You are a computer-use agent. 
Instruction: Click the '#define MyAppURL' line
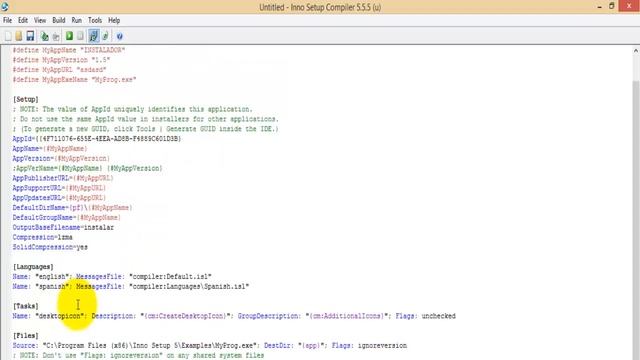click(x=59, y=70)
